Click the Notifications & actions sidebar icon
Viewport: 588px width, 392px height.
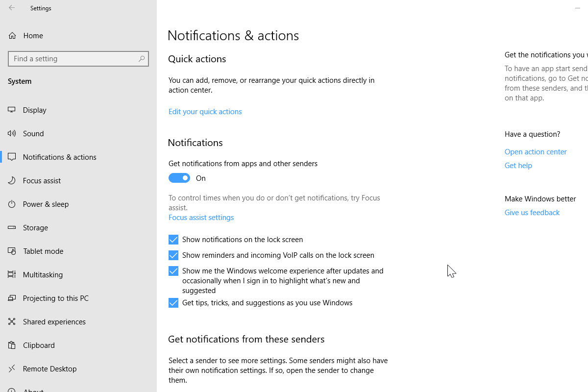[x=12, y=157]
